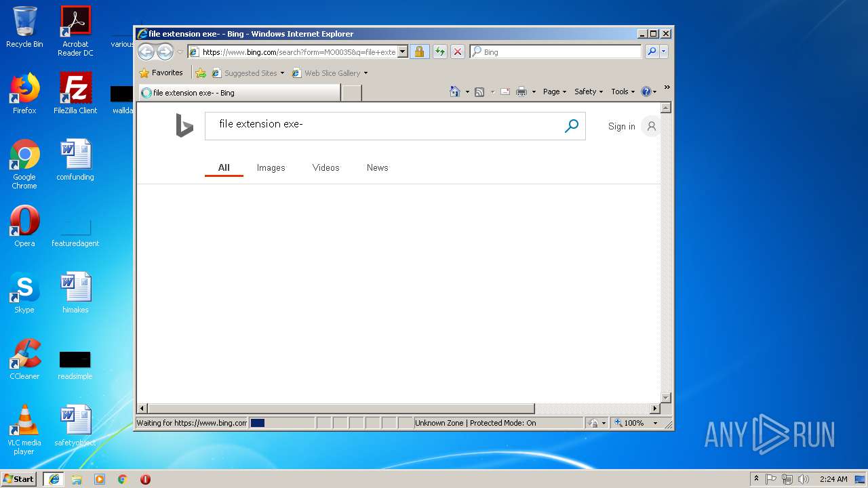Click the page loading progress bar
This screenshot has width=868, height=488.
click(281, 423)
